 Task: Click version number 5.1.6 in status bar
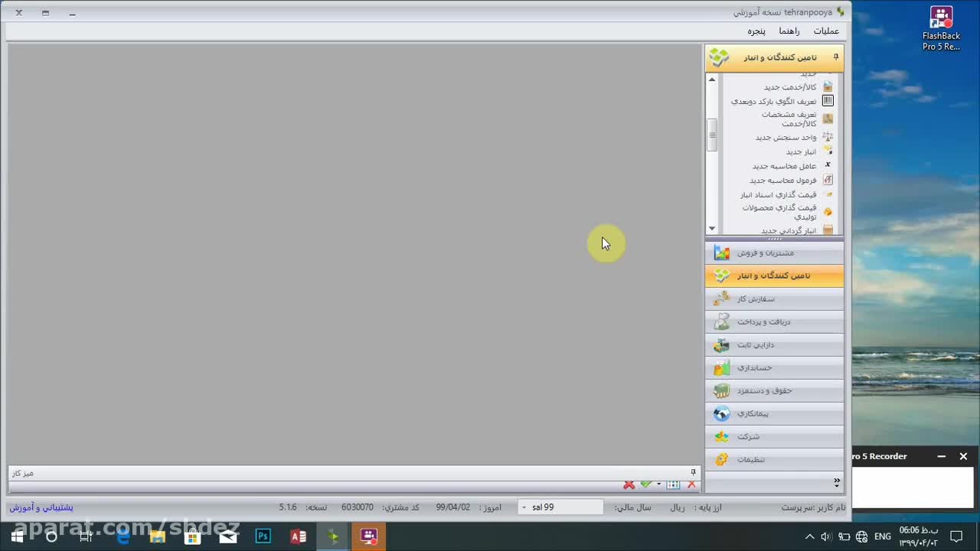coord(288,507)
